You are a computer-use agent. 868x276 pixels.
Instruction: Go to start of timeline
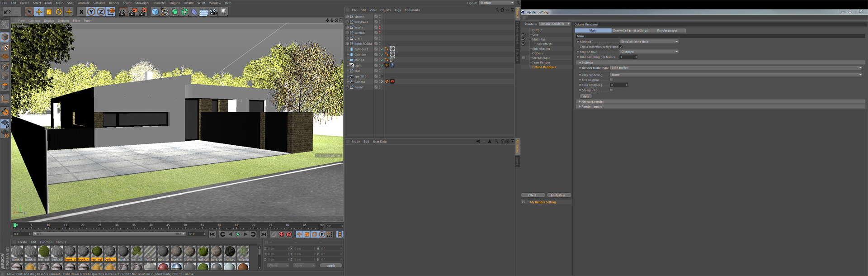212,234
